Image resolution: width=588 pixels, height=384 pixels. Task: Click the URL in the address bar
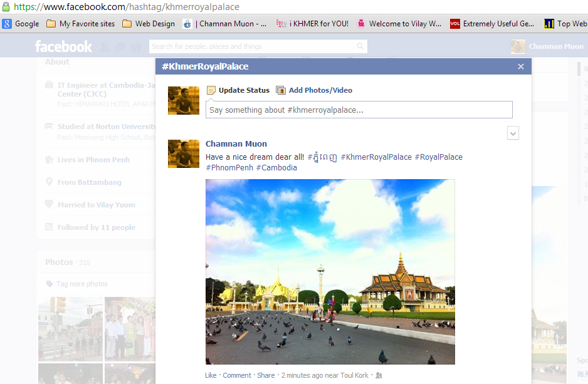pyautogui.click(x=127, y=6)
